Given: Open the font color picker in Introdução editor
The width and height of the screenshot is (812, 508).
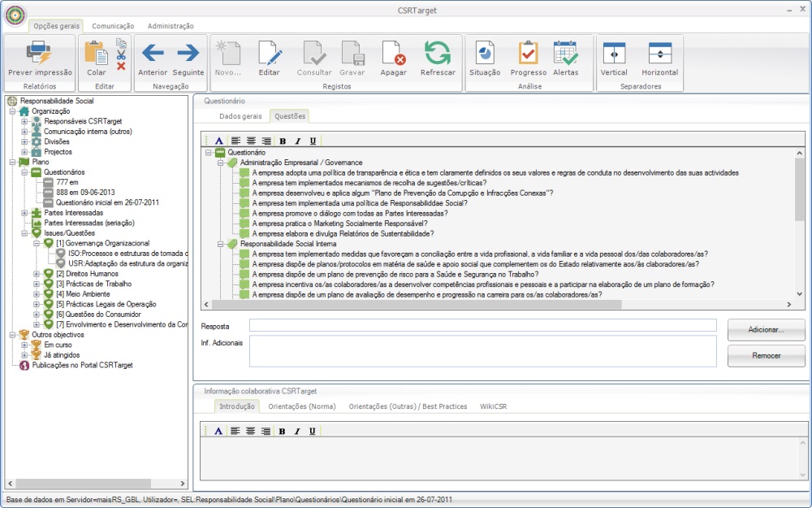Looking at the screenshot, I should coord(218,431).
